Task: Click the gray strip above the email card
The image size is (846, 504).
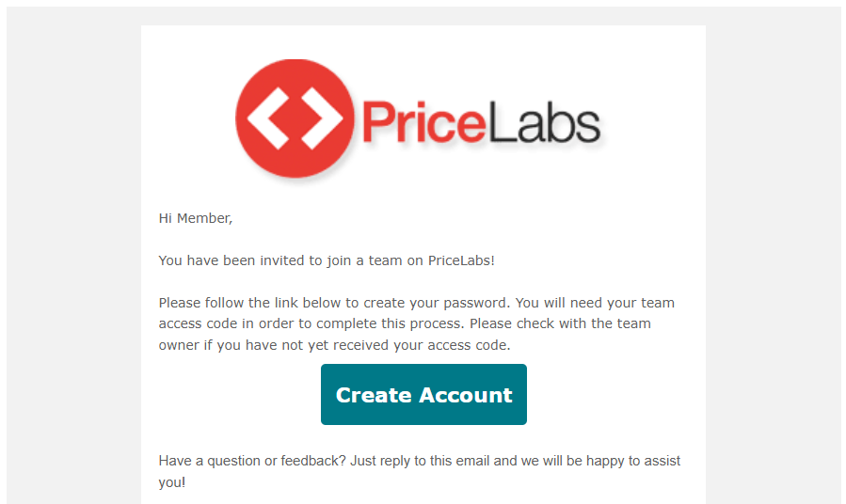Action: [423, 16]
